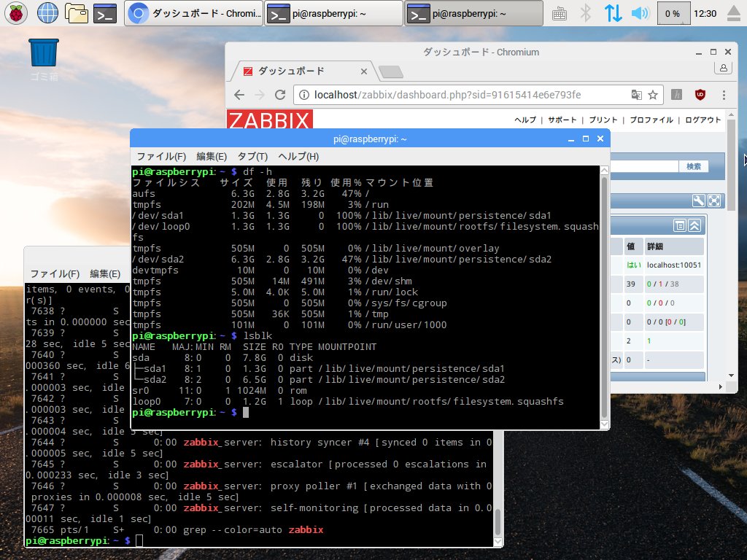Click the clock showing 12:30
The width and height of the screenshot is (747, 560).
pyautogui.click(x=705, y=14)
